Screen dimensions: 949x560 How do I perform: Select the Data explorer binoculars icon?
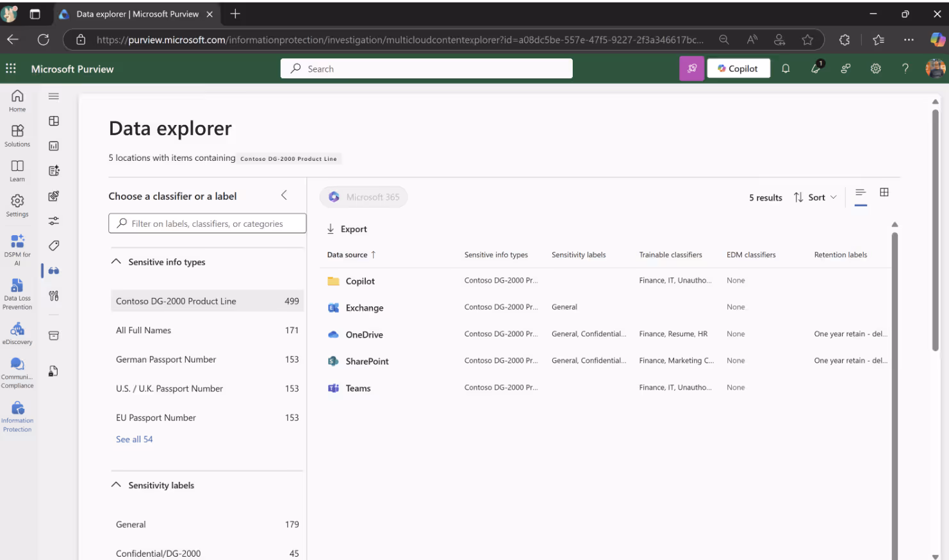coord(54,270)
